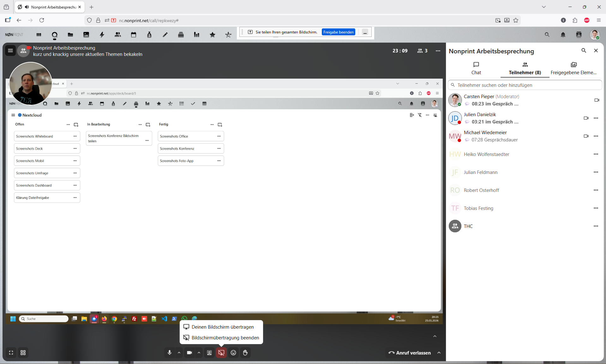The image size is (606, 364).
Task: Switch call to grid view
Action: 23,353
